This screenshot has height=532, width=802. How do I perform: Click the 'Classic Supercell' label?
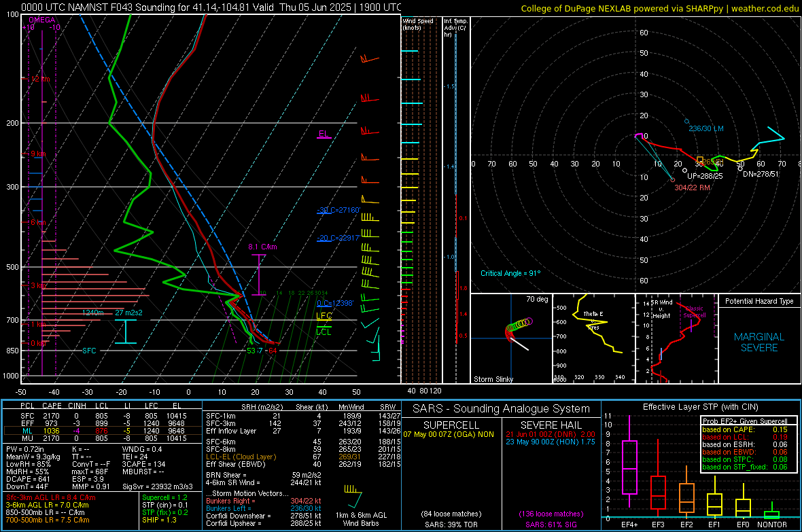[x=695, y=312]
